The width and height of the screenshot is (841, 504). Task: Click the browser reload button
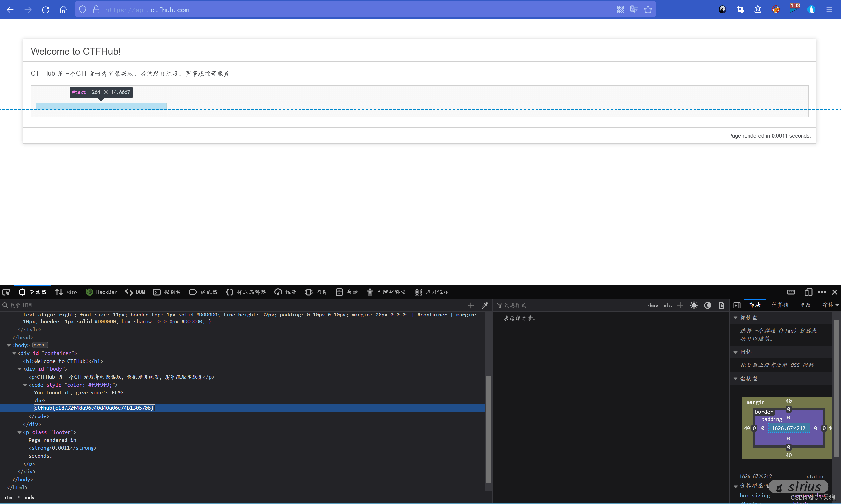coord(45,10)
